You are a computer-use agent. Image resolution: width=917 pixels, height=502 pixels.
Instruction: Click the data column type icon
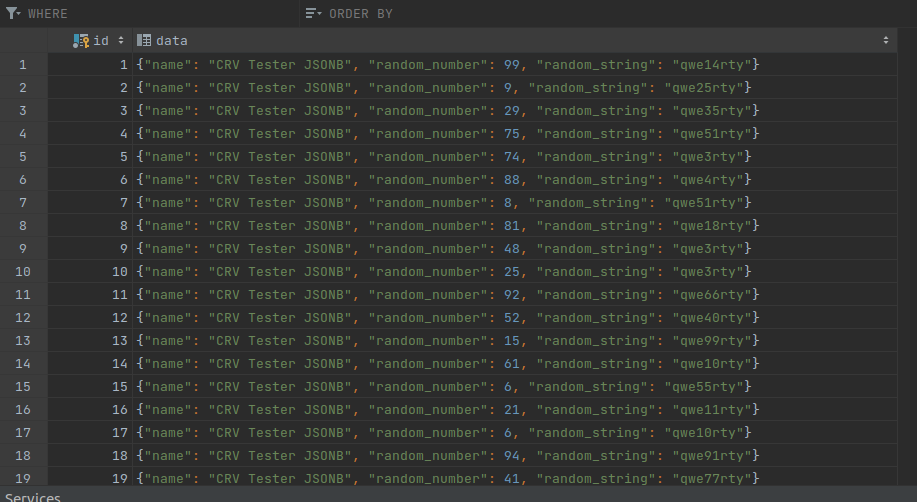click(x=144, y=40)
